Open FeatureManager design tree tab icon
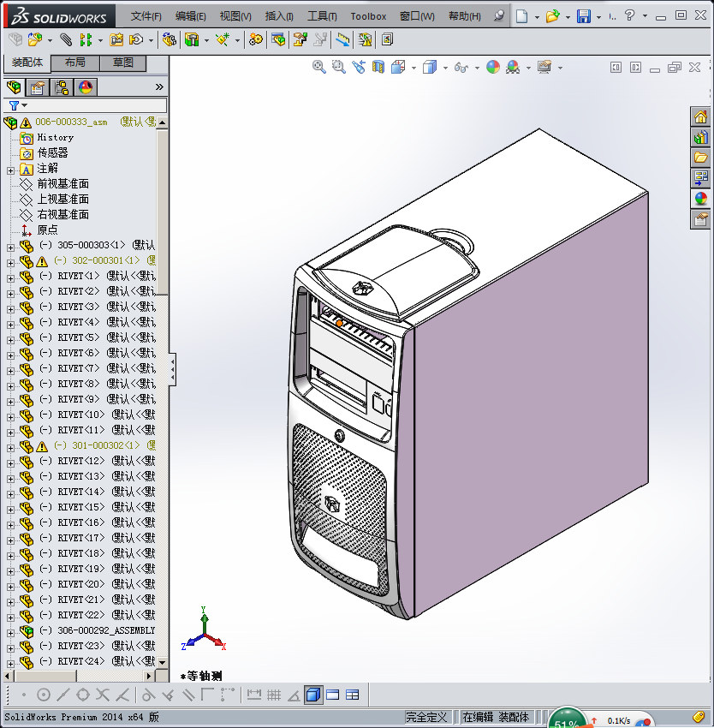Image resolution: width=714 pixels, height=728 pixels. [14, 87]
